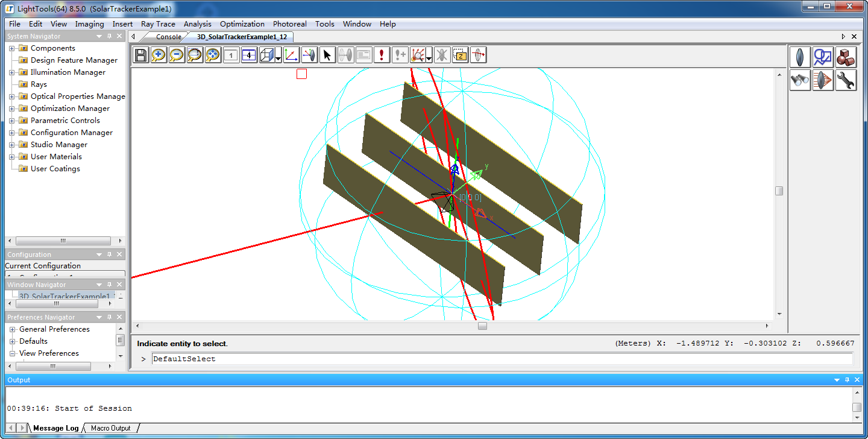The width and height of the screenshot is (868, 439).
Task: Open the properties dialog card icon
Action: click(x=363, y=55)
